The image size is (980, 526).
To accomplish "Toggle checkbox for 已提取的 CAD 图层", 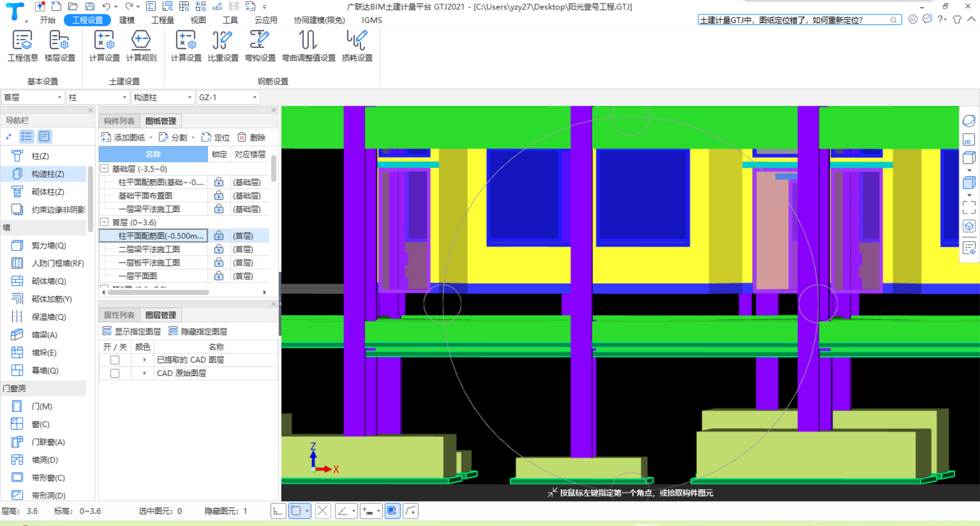I will pyautogui.click(x=115, y=360).
